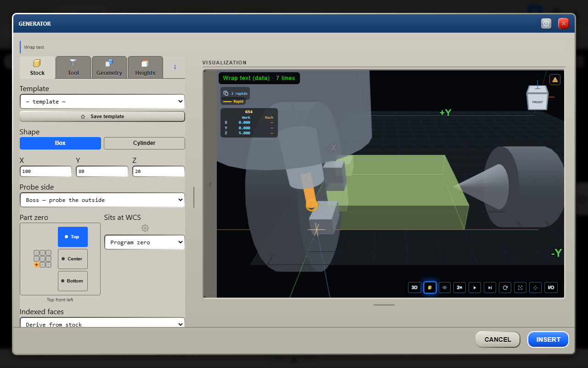The height and width of the screenshot is (368, 588).
Task: Click the warning triangle icon
Action: coord(555,80)
